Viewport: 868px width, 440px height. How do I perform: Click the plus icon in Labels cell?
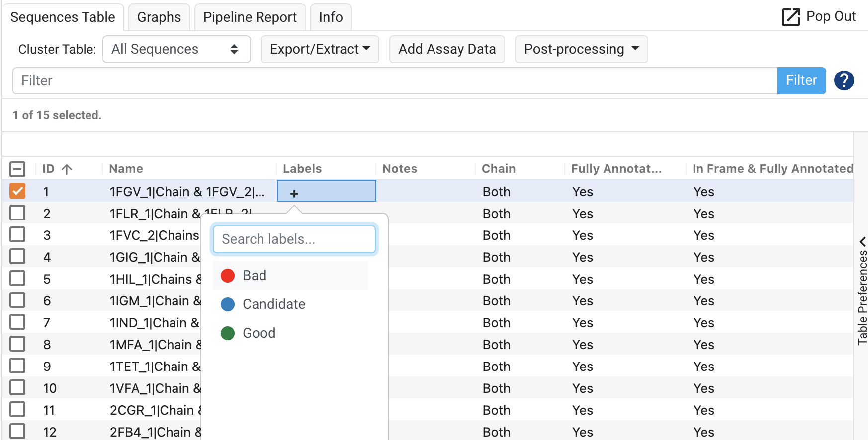click(294, 194)
